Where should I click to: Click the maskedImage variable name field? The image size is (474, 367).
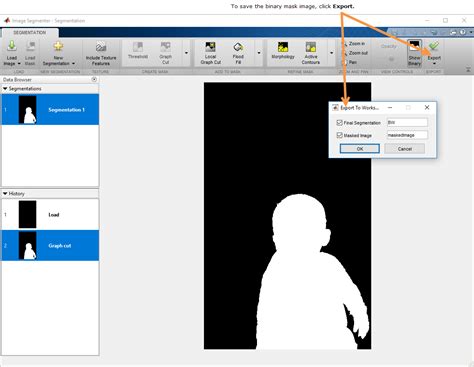click(407, 135)
